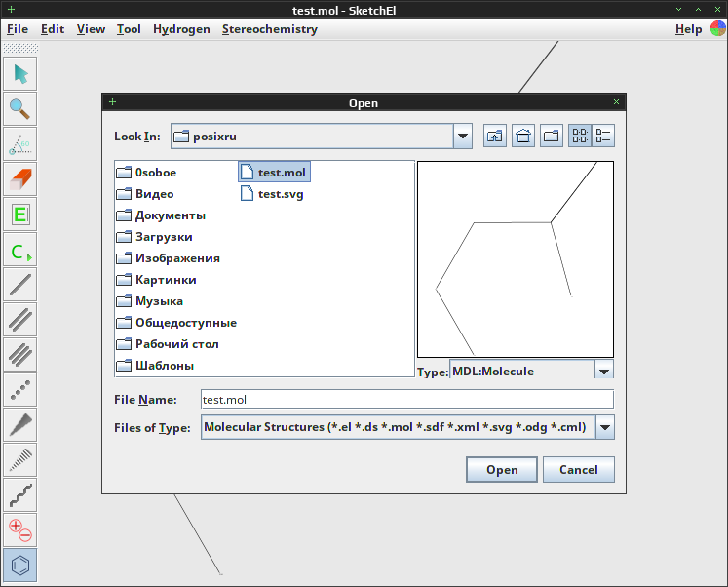Image resolution: width=728 pixels, height=587 pixels.
Task: Close the Open dialog window
Action: 616,102
